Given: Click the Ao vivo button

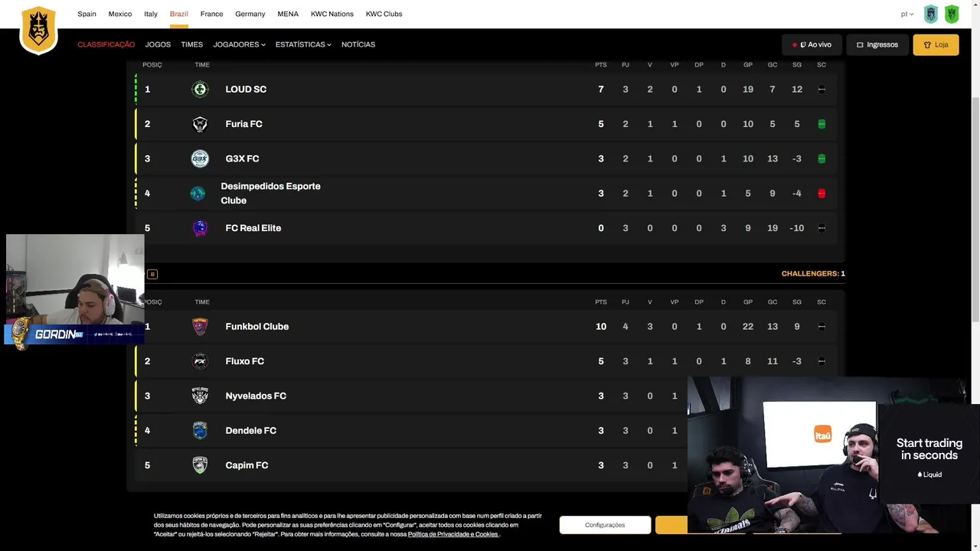Looking at the screenshot, I should click(x=812, y=44).
